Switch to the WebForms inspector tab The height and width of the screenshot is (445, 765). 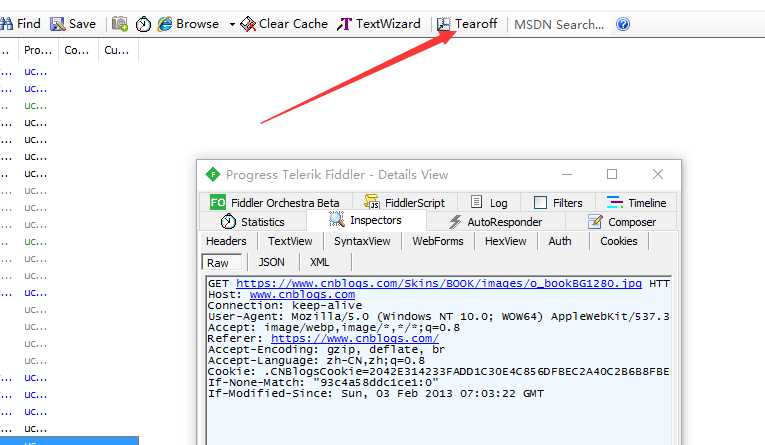[438, 241]
